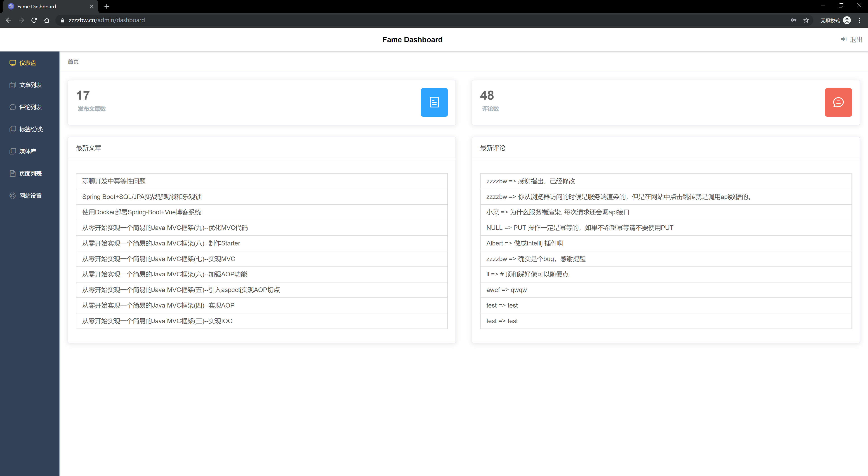This screenshot has width=868, height=476.
Task: Open 页面列表 sidebar menu item
Action: (30, 174)
